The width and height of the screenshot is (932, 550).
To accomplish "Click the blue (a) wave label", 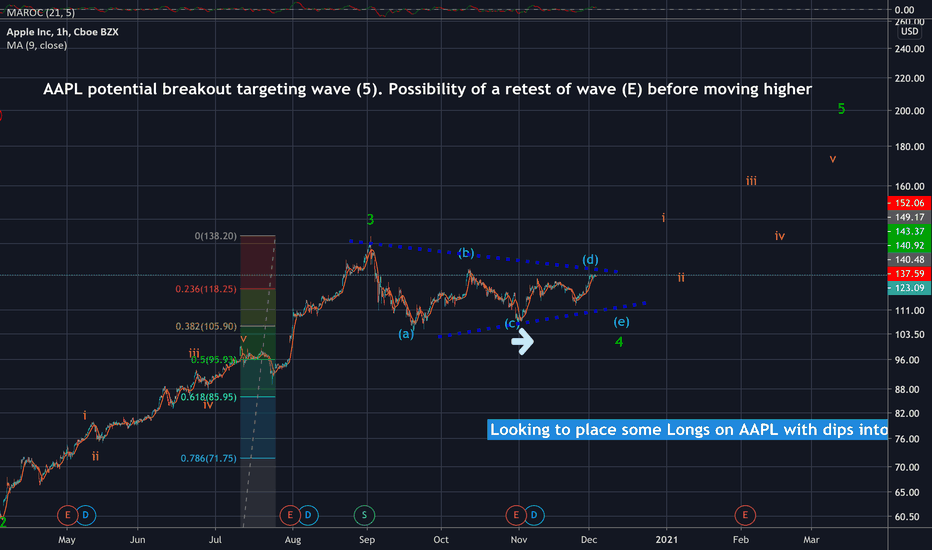I will (x=406, y=334).
